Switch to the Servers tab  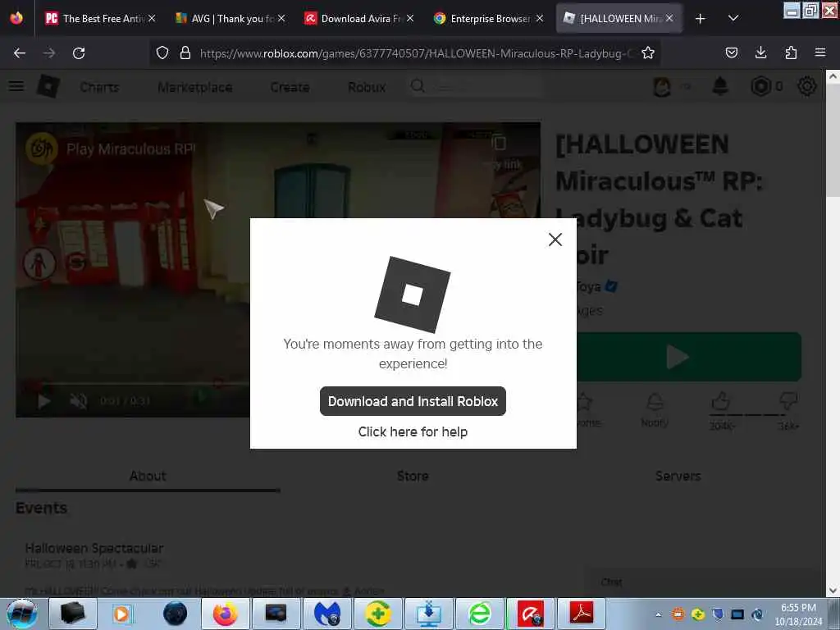point(678,476)
